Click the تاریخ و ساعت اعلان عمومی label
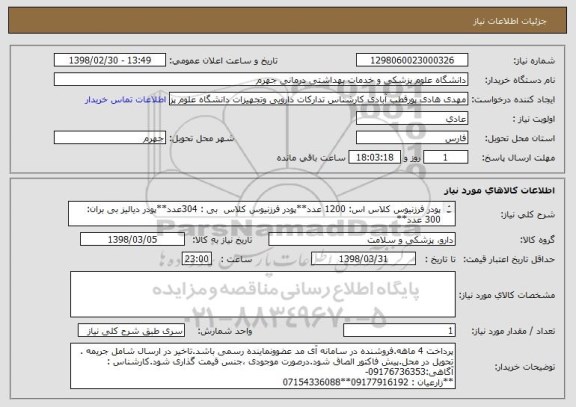The height and width of the screenshot is (407, 576). (223, 61)
